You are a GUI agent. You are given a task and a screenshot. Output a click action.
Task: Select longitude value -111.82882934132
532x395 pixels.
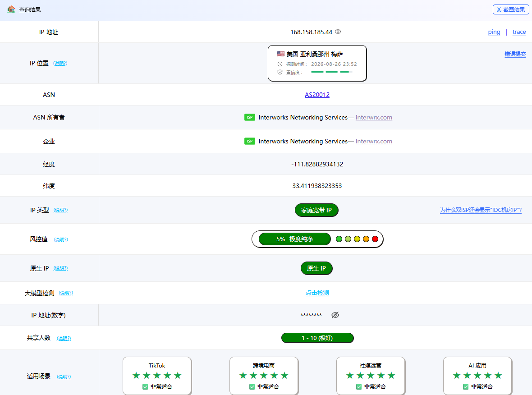point(317,164)
